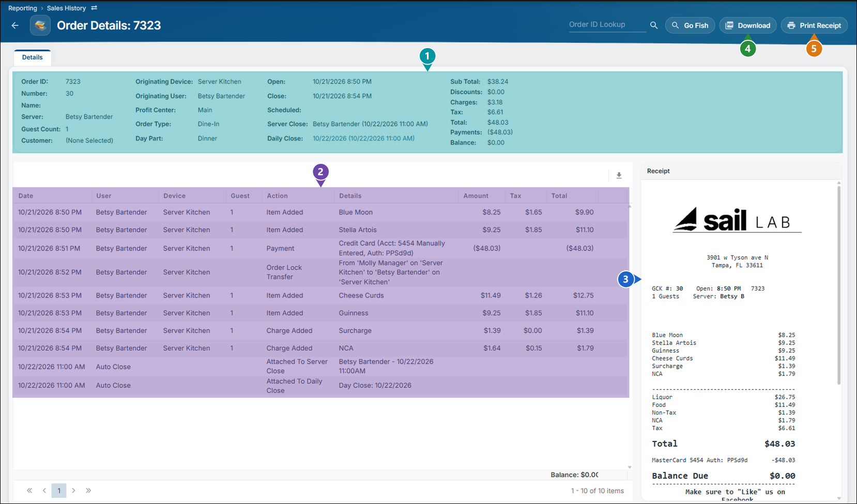This screenshot has height=504, width=857.
Task: Click the Order Lock Transfer action
Action: tap(284, 272)
